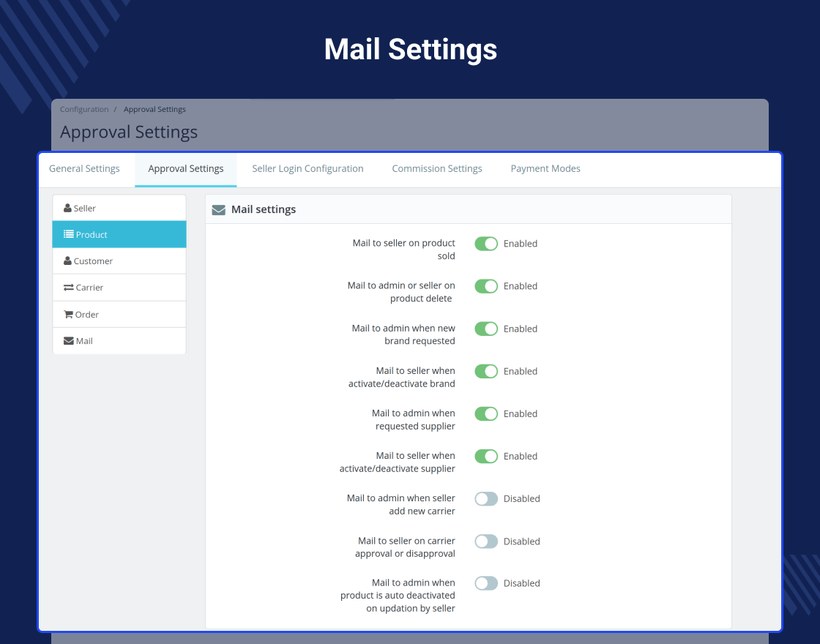The height and width of the screenshot is (644, 820).
Task: Open the Commission Settings tab
Action: click(x=437, y=169)
